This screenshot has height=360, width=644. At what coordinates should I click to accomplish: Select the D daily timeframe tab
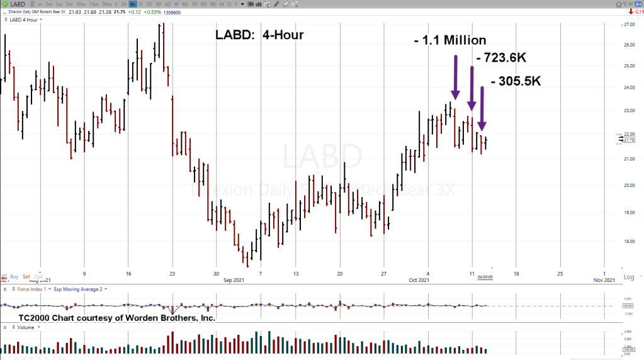coord(141,4)
